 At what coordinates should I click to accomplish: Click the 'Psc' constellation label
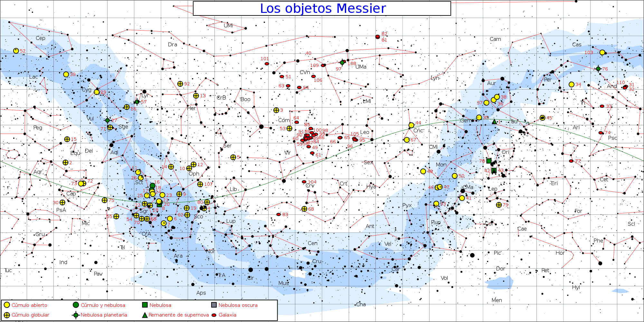coord(612,138)
